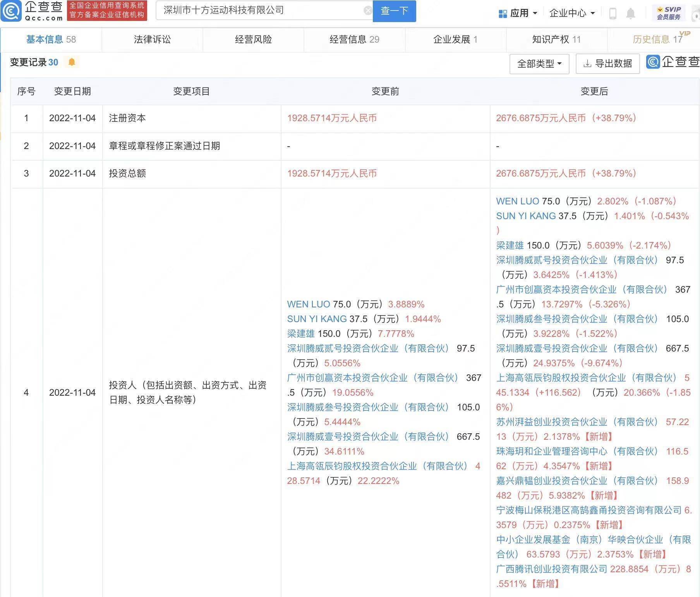Switch to 经营信息 tab
Image resolution: width=700 pixels, height=597 pixels.
(354, 39)
